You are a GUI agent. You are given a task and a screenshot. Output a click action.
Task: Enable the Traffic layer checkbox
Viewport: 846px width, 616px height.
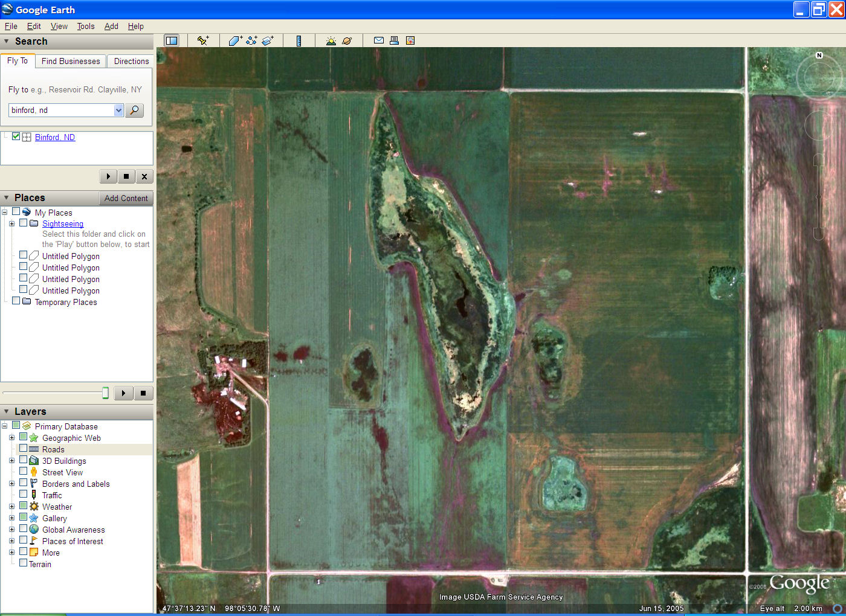[x=24, y=495]
